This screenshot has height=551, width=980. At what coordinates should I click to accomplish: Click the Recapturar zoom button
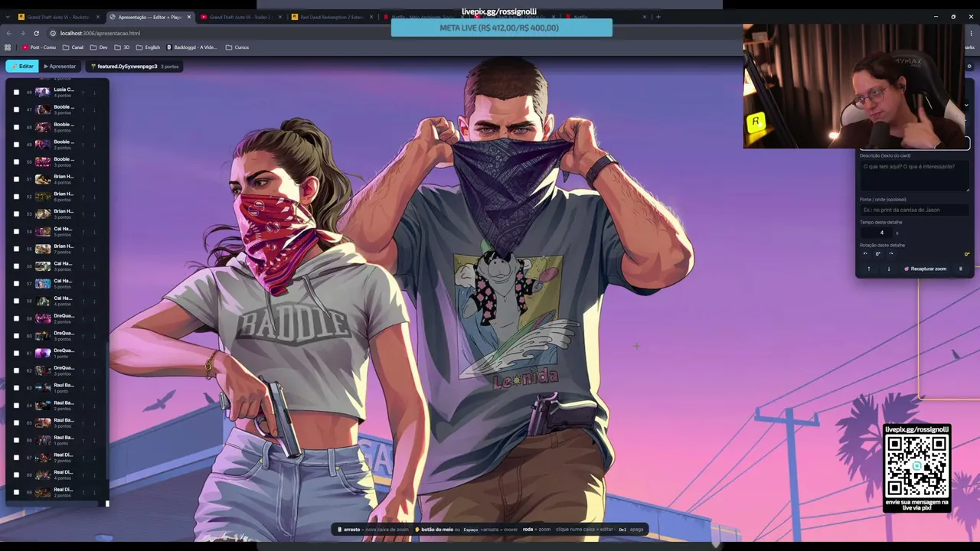(x=926, y=269)
